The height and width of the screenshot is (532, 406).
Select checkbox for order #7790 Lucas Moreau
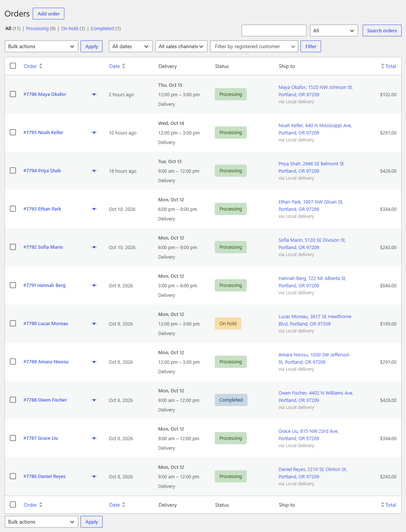point(13,323)
